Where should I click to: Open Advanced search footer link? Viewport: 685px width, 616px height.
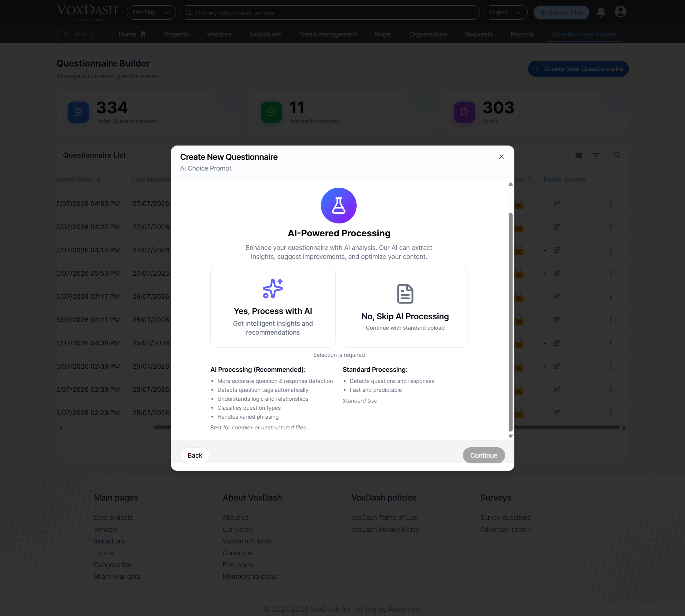pos(505,529)
